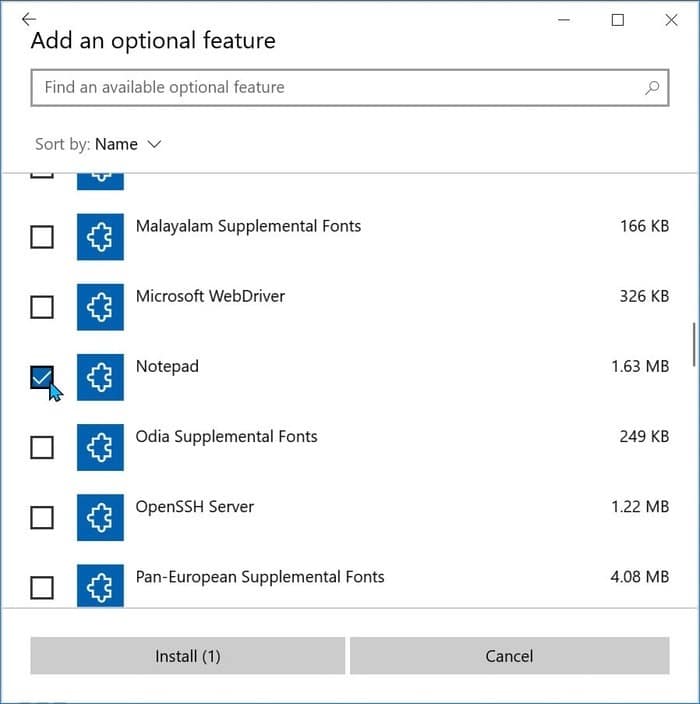Click the Cancel button

coord(510,656)
